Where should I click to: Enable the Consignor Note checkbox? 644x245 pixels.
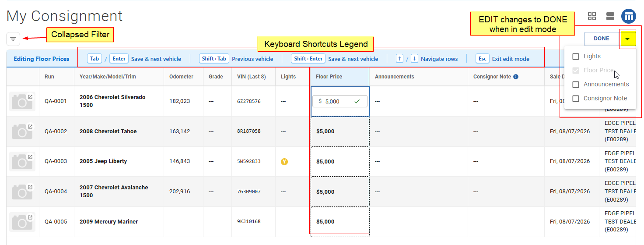(576, 99)
